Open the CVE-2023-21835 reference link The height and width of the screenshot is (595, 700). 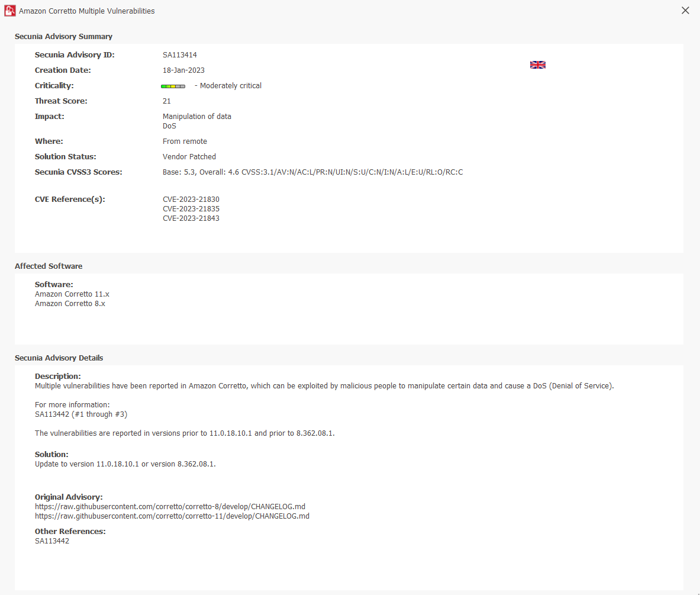point(191,208)
